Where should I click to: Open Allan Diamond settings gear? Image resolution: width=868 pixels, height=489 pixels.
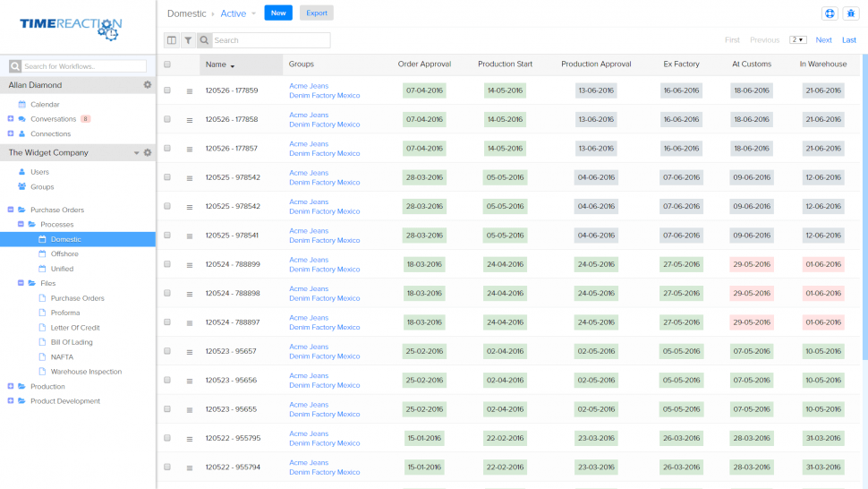tap(148, 85)
